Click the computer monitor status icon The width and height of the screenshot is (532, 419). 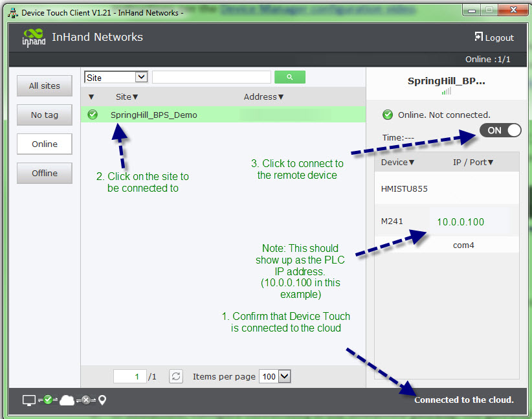click(x=29, y=400)
